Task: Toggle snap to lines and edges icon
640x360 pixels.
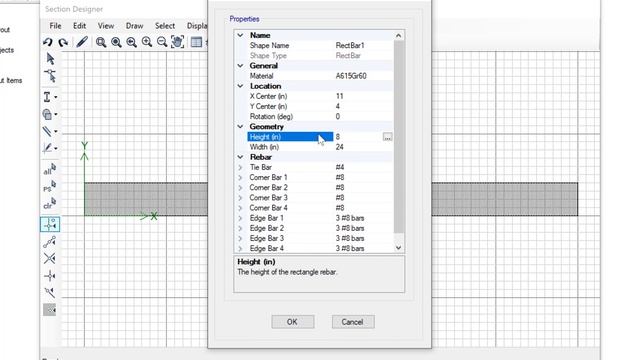Action: [49, 292]
